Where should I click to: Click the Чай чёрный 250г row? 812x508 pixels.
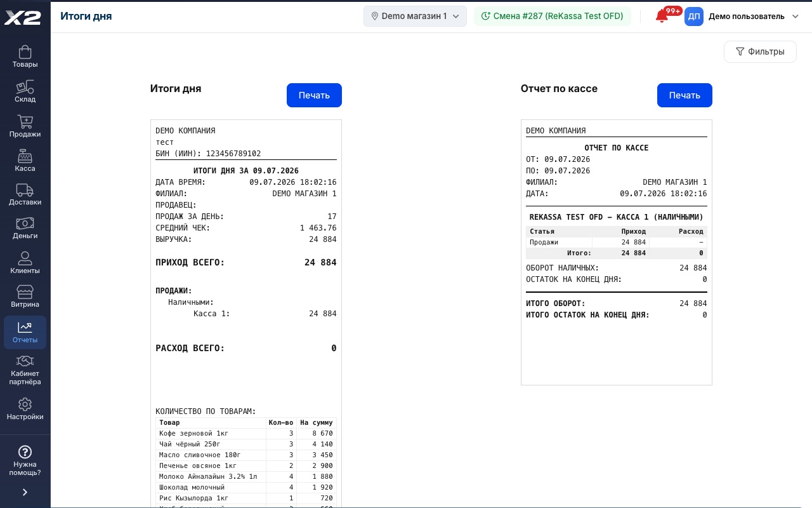click(x=246, y=444)
